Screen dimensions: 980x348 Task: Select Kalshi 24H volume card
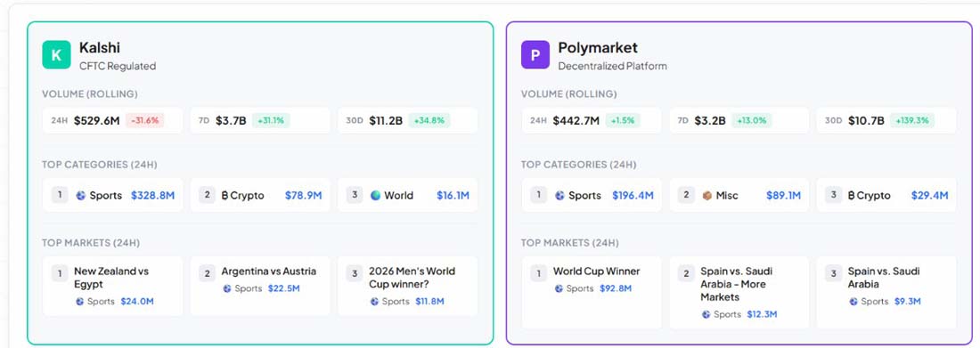113,120
